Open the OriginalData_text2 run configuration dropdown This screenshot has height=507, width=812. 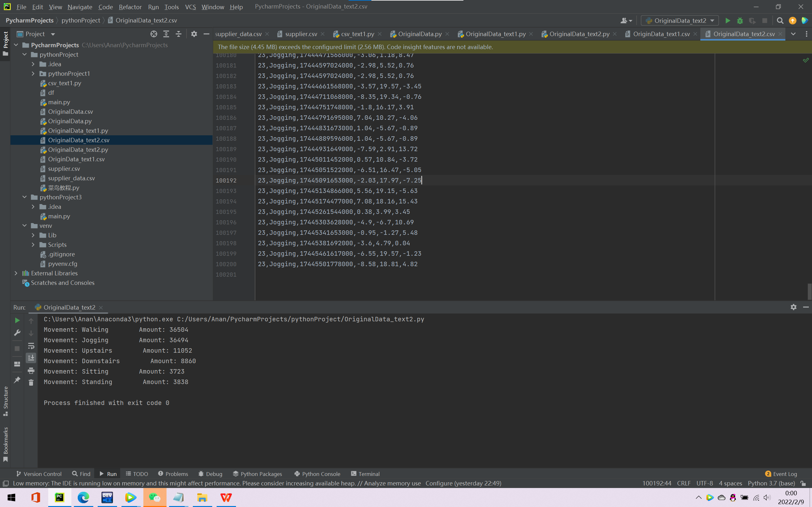pyautogui.click(x=680, y=21)
